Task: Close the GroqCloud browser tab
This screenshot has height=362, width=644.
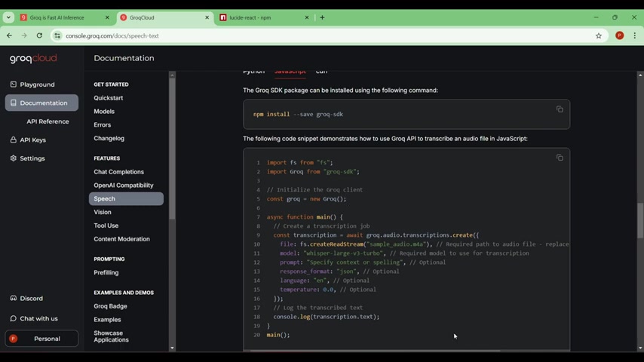Action: tap(207, 17)
